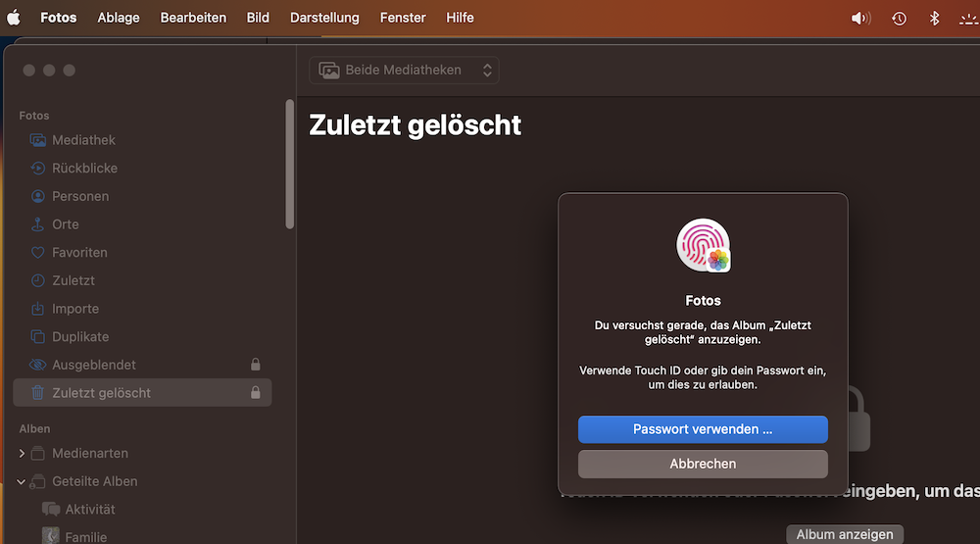Image resolution: width=980 pixels, height=544 pixels.
Task: Open the Fenster menu
Action: tap(403, 18)
